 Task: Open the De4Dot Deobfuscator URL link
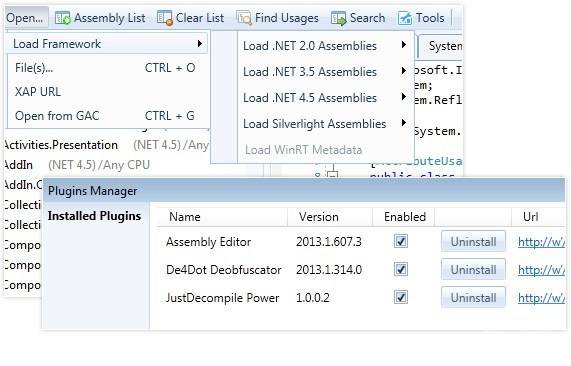(x=541, y=270)
